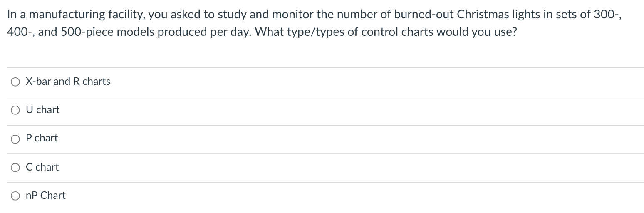This screenshot has height=213, width=644.
Task: Select the X-bar and R charts radio button
Action: point(15,82)
